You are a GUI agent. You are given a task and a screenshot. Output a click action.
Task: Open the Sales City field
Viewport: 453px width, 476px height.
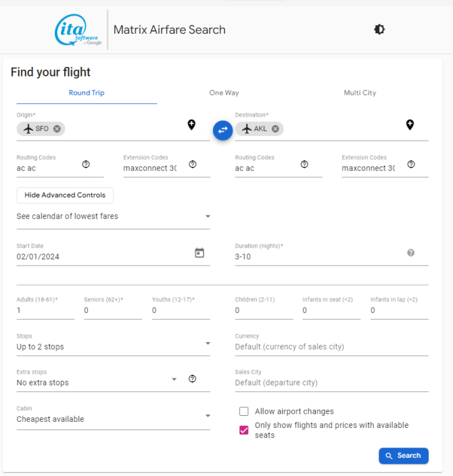pos(331,379)
